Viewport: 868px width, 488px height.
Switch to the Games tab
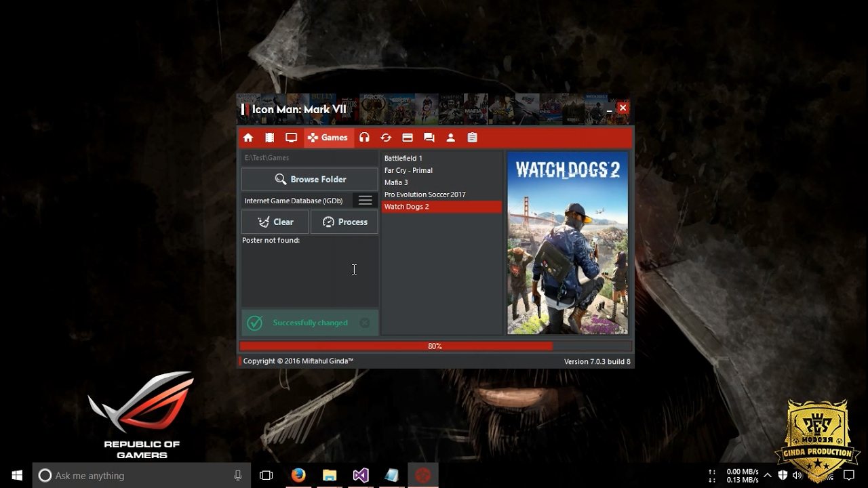[x=328, y=138]
